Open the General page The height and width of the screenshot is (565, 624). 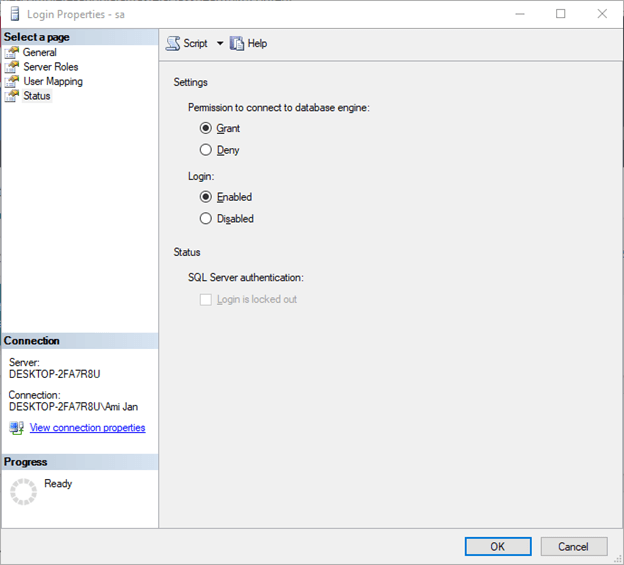pos(39,52)
